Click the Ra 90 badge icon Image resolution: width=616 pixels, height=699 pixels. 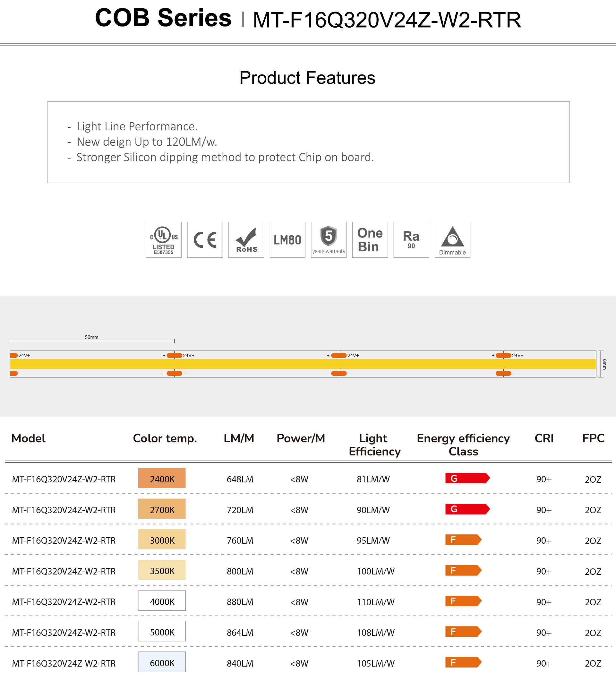pos(411,240)
